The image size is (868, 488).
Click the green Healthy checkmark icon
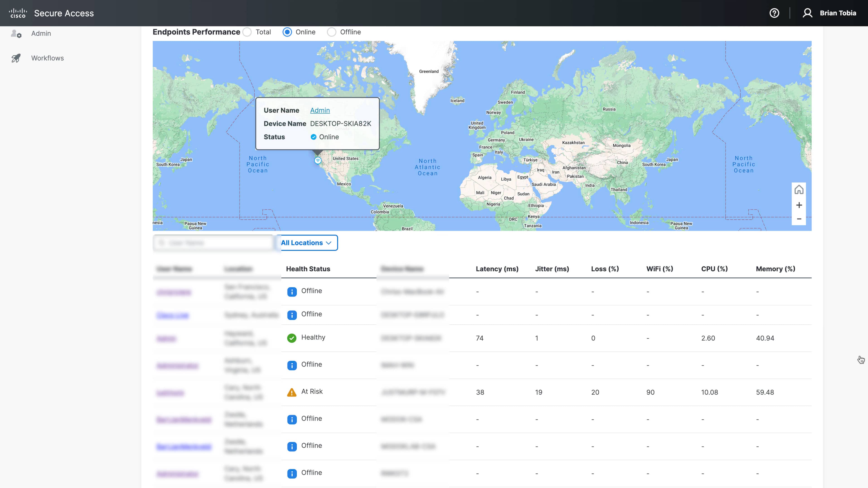[291, 338]
